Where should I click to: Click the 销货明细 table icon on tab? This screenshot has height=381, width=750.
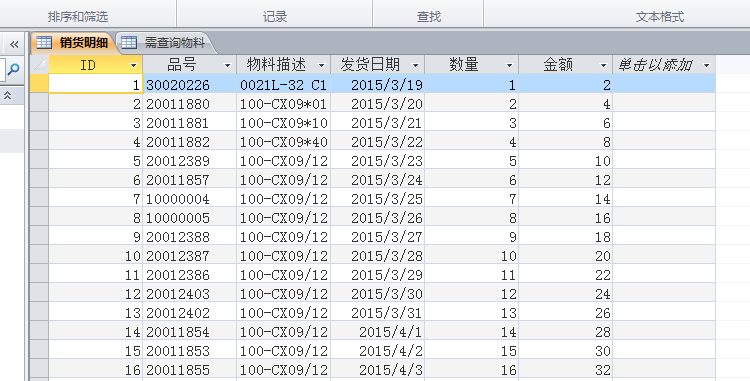click(44, 43)
